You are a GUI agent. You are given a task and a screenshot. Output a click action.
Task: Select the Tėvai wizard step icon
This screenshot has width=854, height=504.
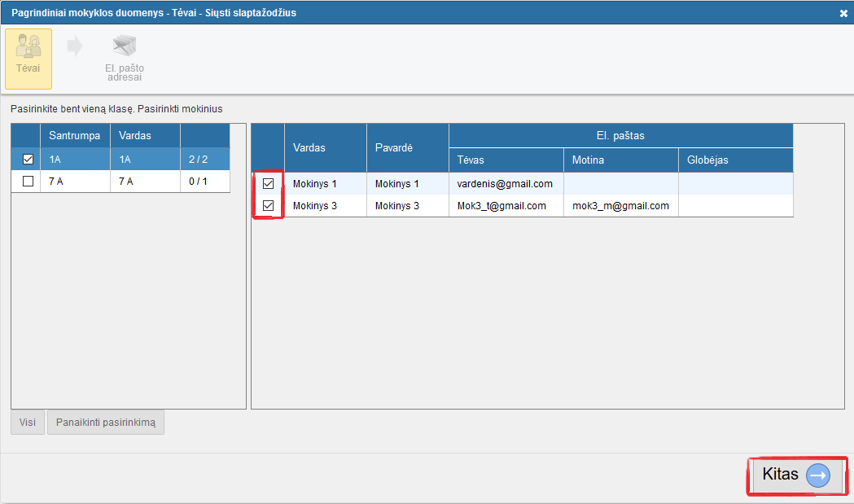[x=28, y=59]
